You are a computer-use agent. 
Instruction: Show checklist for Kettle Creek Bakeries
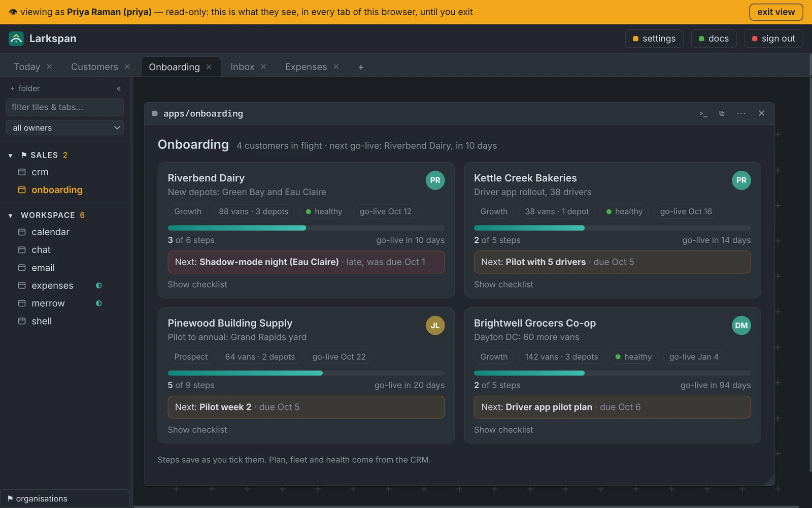[503, 284]
